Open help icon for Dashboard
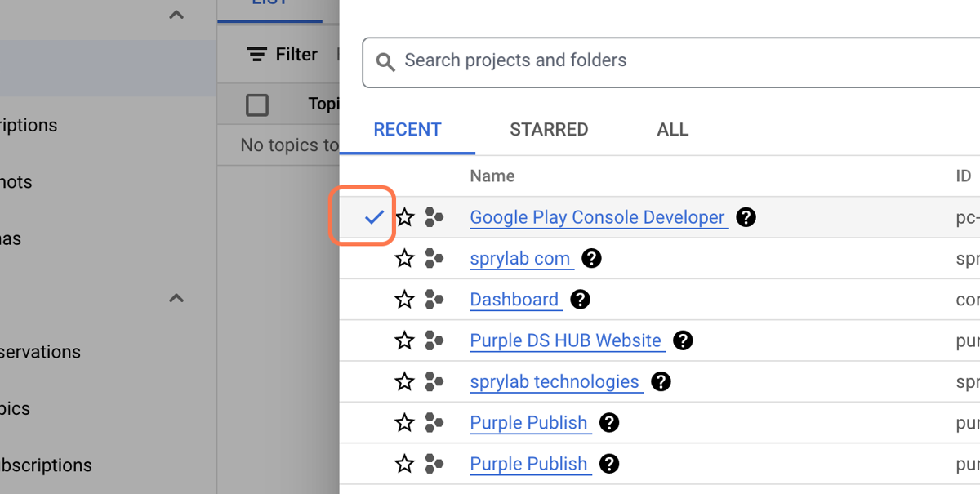Image resolution: width=980 pixels, height=494 pixels. tap(580, 300)
